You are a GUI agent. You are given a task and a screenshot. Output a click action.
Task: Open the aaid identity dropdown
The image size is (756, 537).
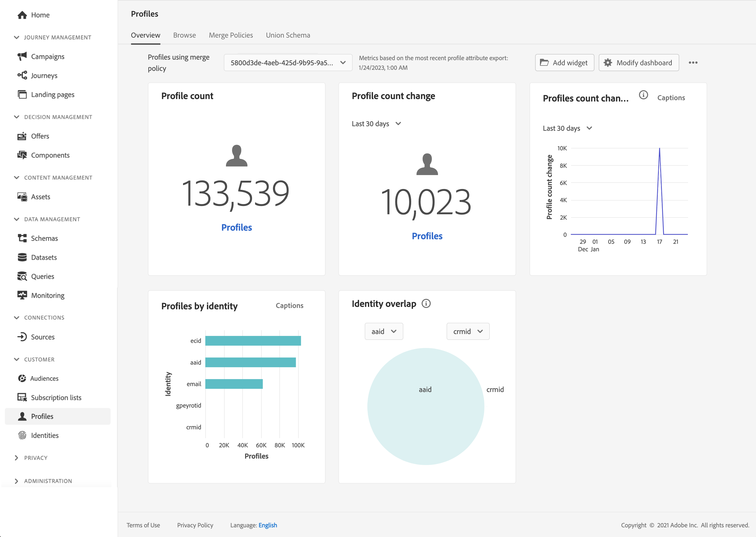point(384,331)
